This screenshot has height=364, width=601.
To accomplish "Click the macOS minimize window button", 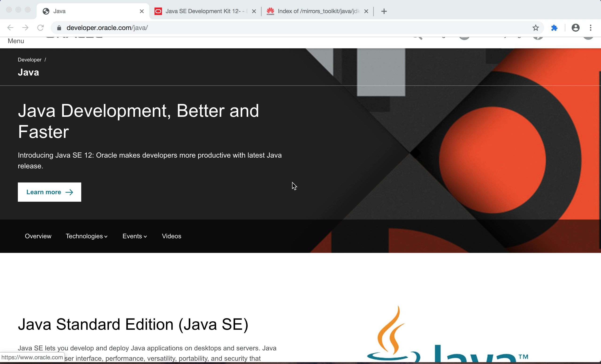I will [x=18, y=10].
